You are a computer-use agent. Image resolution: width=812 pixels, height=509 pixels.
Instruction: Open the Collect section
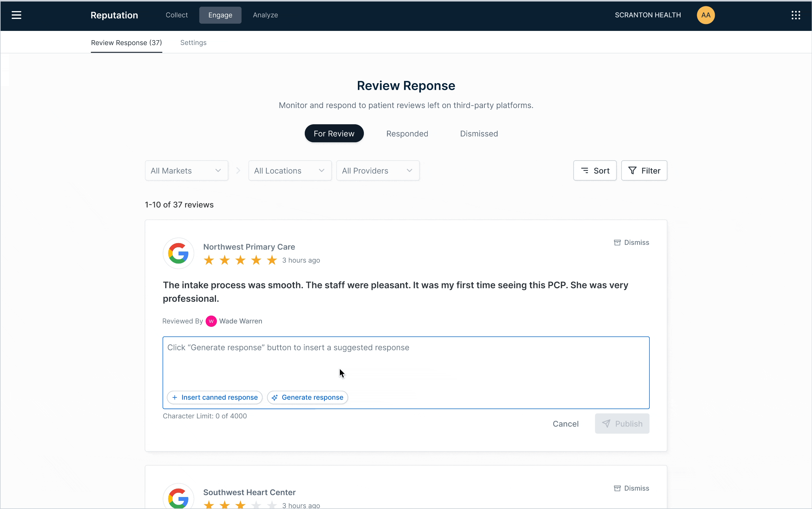pos(177,15)
